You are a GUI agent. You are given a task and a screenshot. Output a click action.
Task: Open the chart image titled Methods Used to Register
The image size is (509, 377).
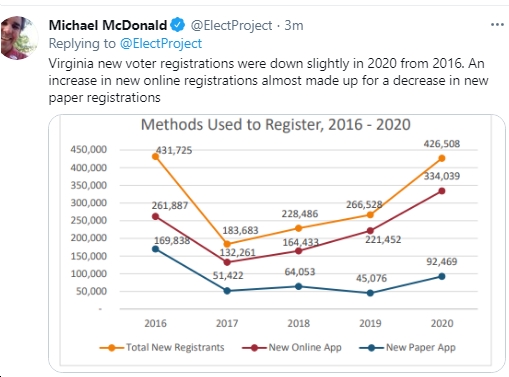[x=277, y=243]
